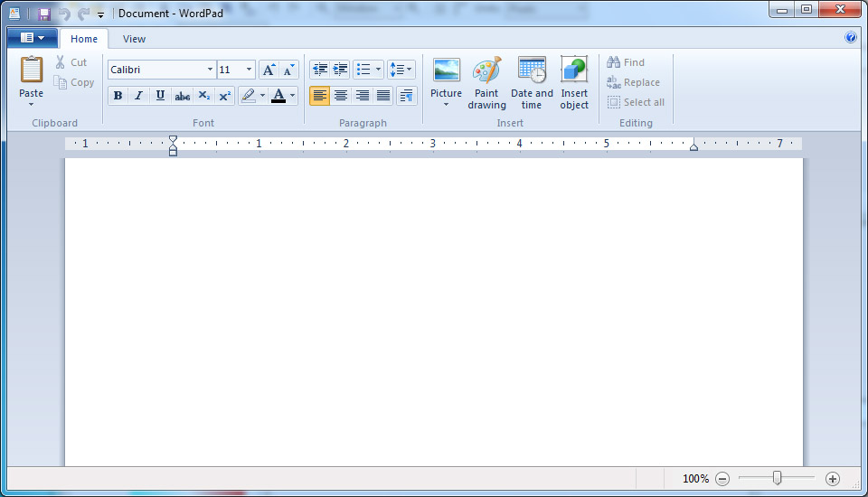Click the Shrink font icon
The width and height of the screenshot is (868, 497).
pyautogui.click(x=288, y=70)
